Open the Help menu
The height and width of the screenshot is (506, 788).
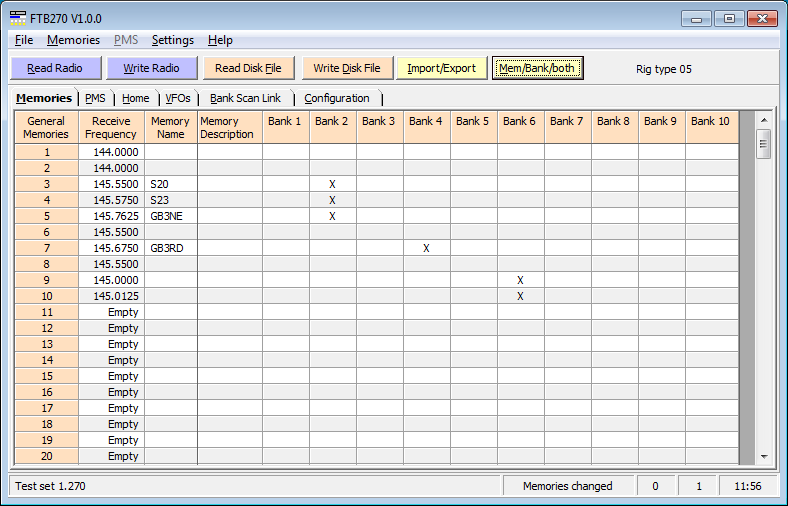[220, 40]
